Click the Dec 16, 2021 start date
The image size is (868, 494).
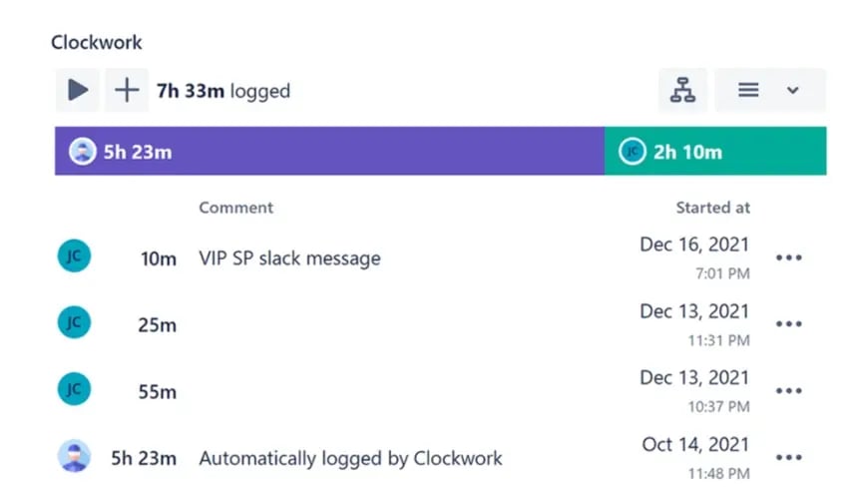pyautogui.click(x=694, y=245)
